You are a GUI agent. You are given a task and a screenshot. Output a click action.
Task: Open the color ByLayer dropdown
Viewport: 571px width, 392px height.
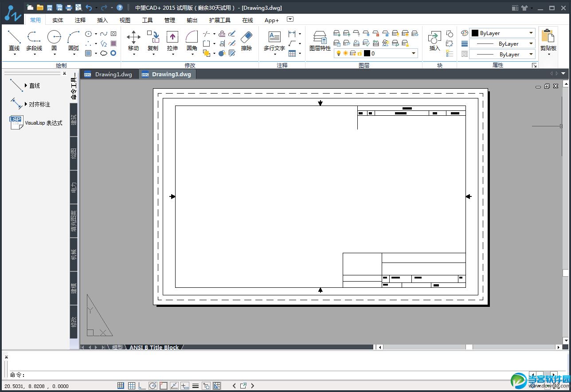531,33
